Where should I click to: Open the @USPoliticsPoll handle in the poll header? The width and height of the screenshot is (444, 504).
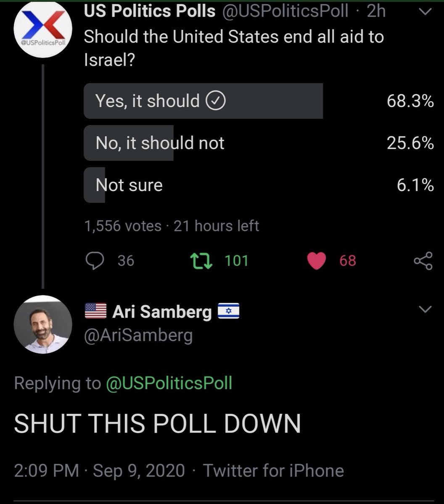click(285, 12)
